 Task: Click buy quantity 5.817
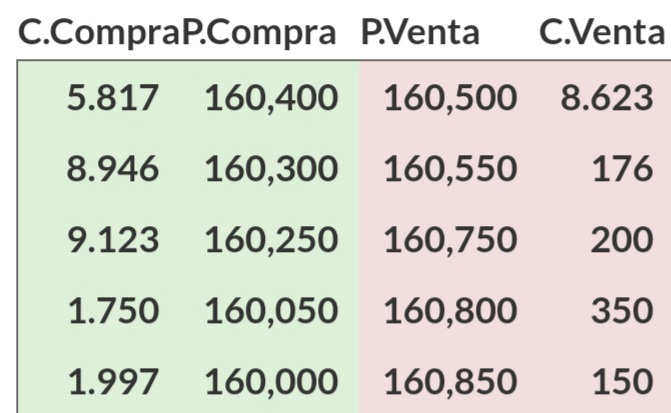[113, 98]
